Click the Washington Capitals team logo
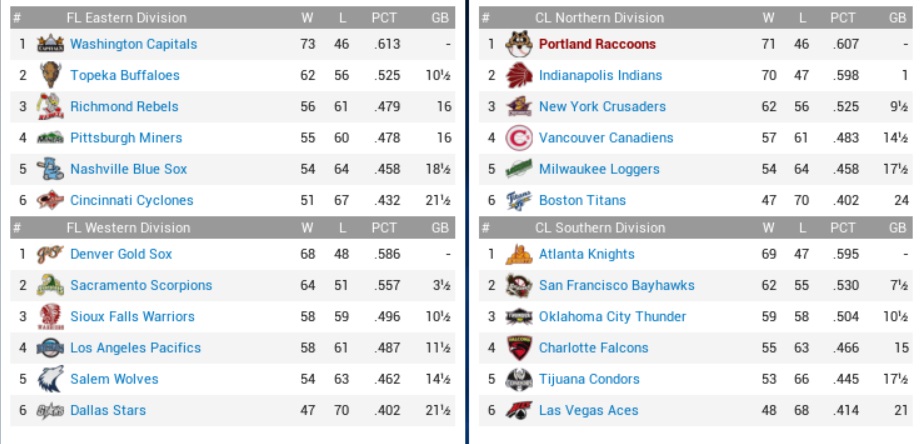The height and width of the screenshot is (444, 920). click(x=50, y=44)
